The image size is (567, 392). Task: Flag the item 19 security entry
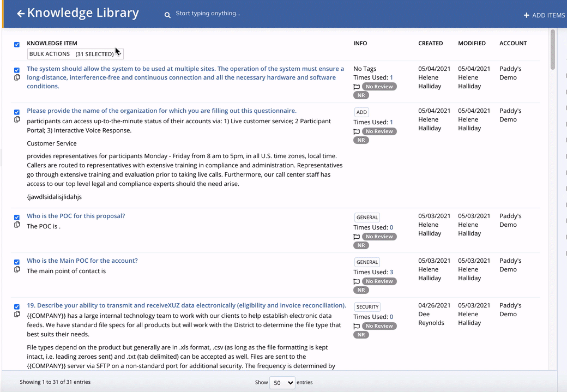[x=357, y=326]
